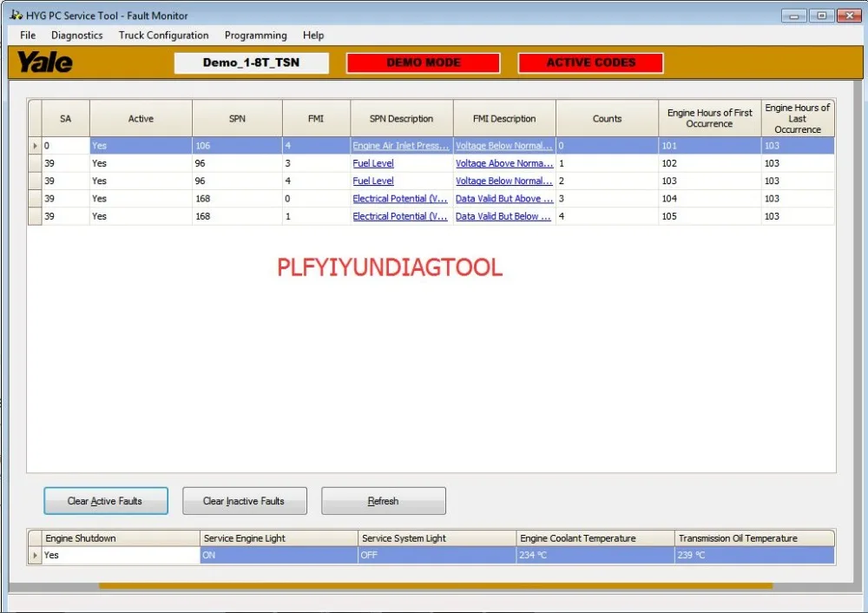Click Engine Coolant Temperature column header
Image resolution: width=868 pixels, height=613 pixels.
[x=595, y=538]
